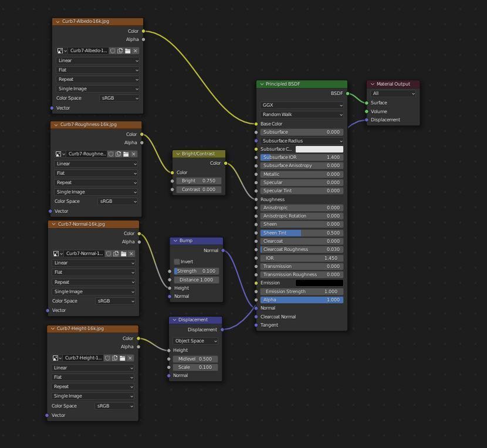487x448 pixels.
Task: Unlink Albedo image with X icon
Action: pos(136,50)
